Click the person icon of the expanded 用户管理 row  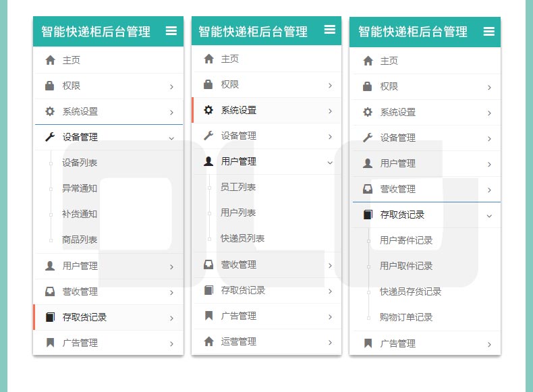[208, 161]
